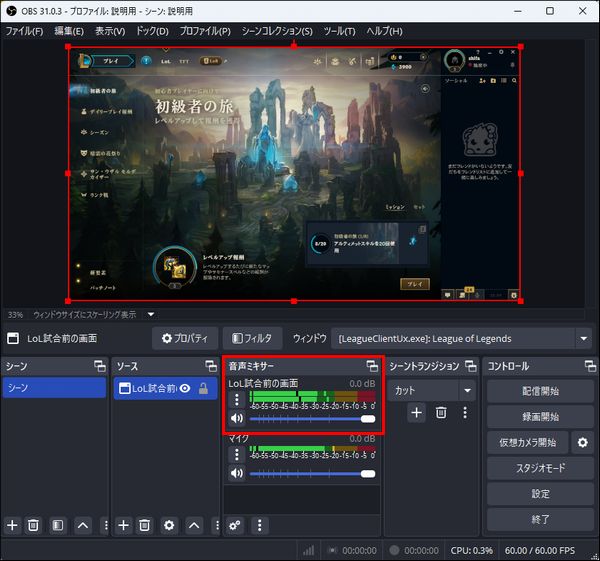Mute the マイク speaker icon
Image resolution: width=600 pixels, height=561 pixels.
[x=237, y=473]
